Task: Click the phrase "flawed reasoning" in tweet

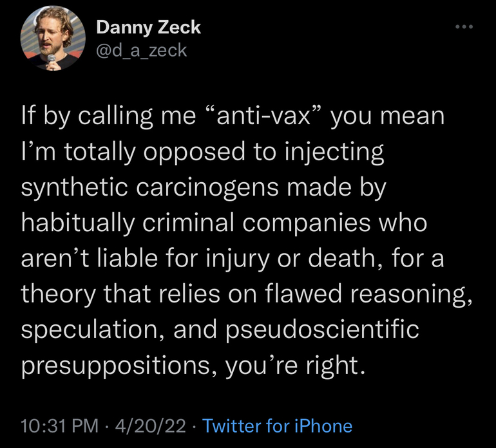Action: click(368, 294)
